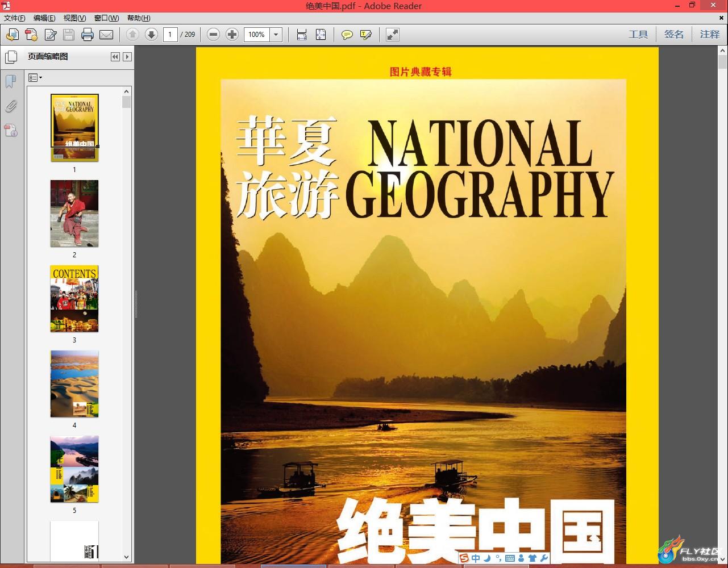Open the Sogou soft keyboard icon

510,558
